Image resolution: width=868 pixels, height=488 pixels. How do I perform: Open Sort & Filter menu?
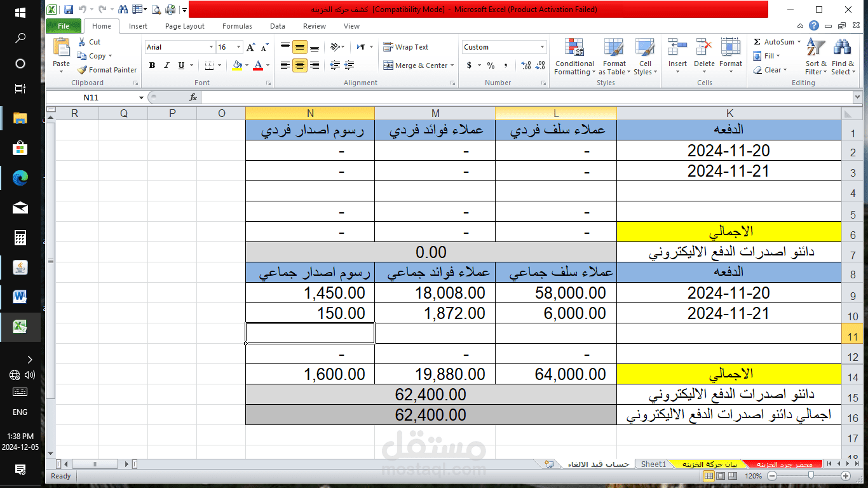click(816, 57)
